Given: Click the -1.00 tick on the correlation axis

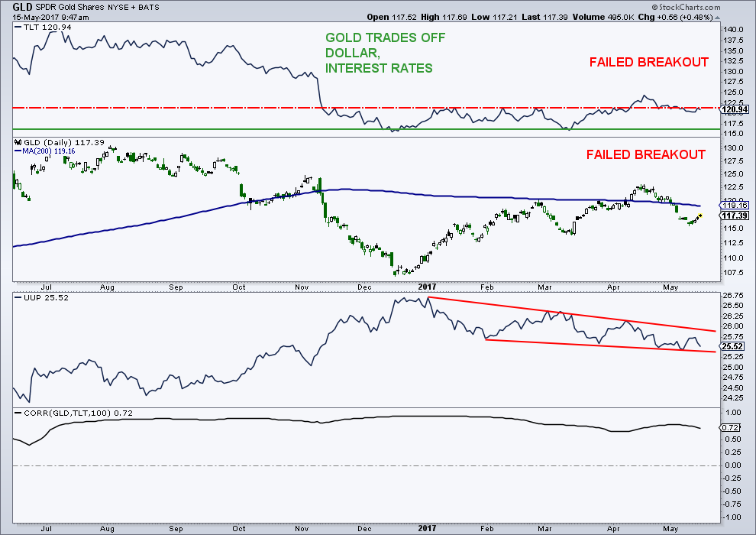Looking at the screenshot, I should click(x=732, y=517).
